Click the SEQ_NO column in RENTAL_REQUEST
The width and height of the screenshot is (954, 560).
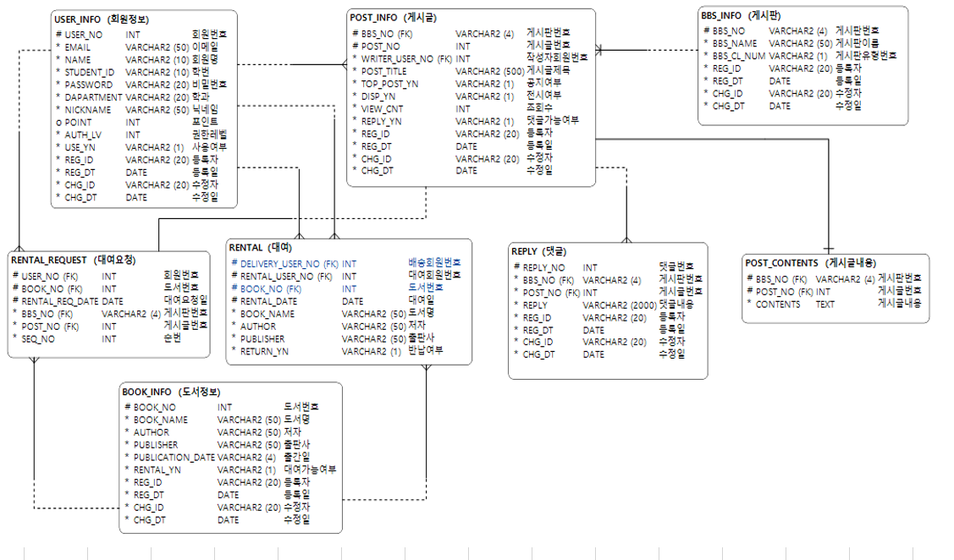pos(38,338)
